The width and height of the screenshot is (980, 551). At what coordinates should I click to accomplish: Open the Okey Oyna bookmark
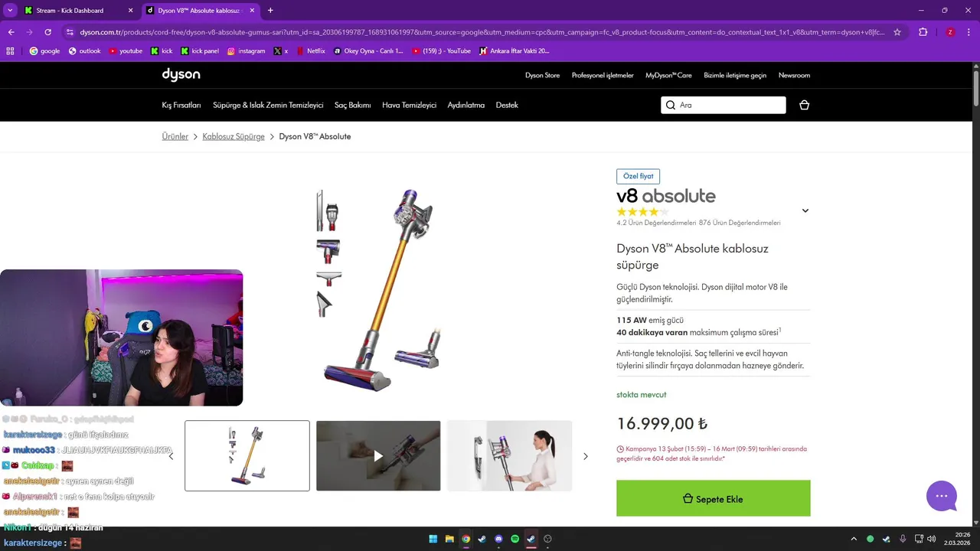(x=368, y=51)
